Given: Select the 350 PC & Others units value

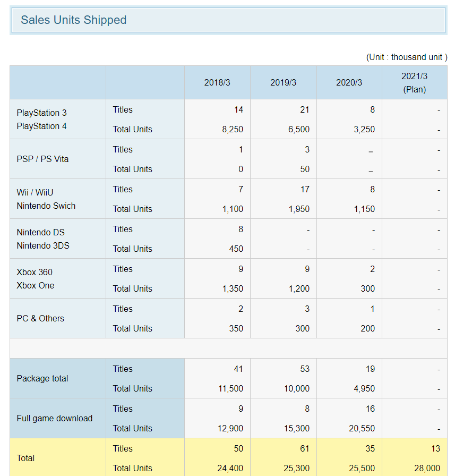Looking at the screenshot, I should tap(236, 328).
